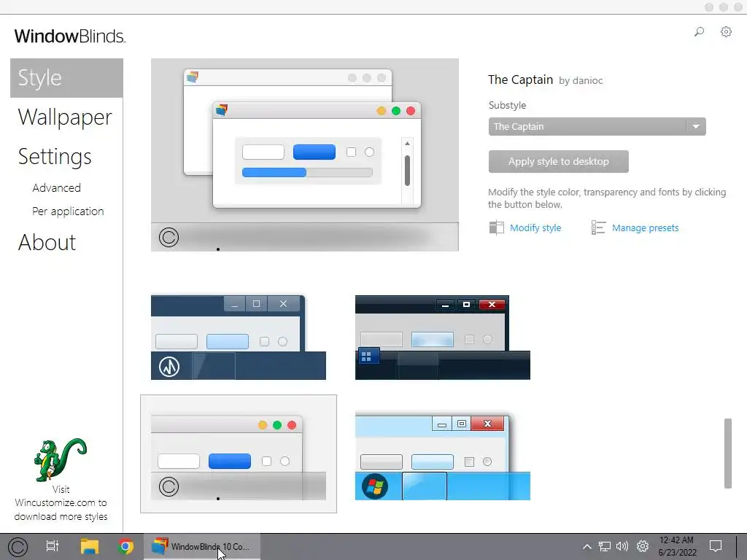Click Apply style to desktop

[x=558, y=161]
